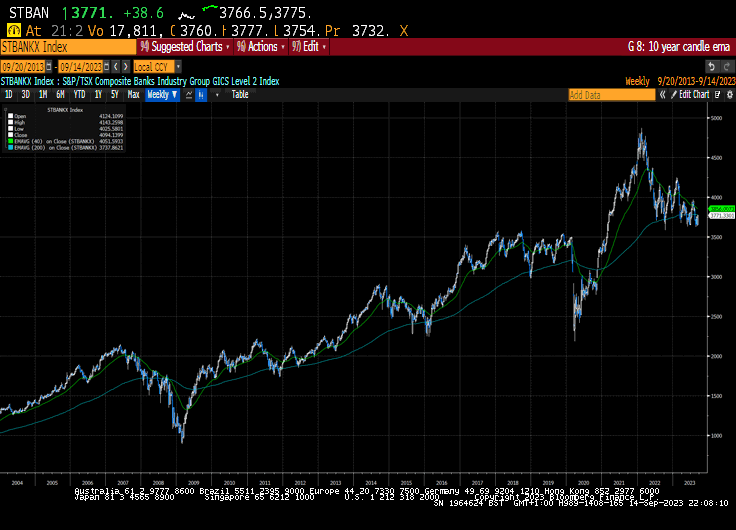The width and height of the screenshot is (736, 530).
Task: Open Weekly periodicity dropdown
Action: click(x=162, y=95)
